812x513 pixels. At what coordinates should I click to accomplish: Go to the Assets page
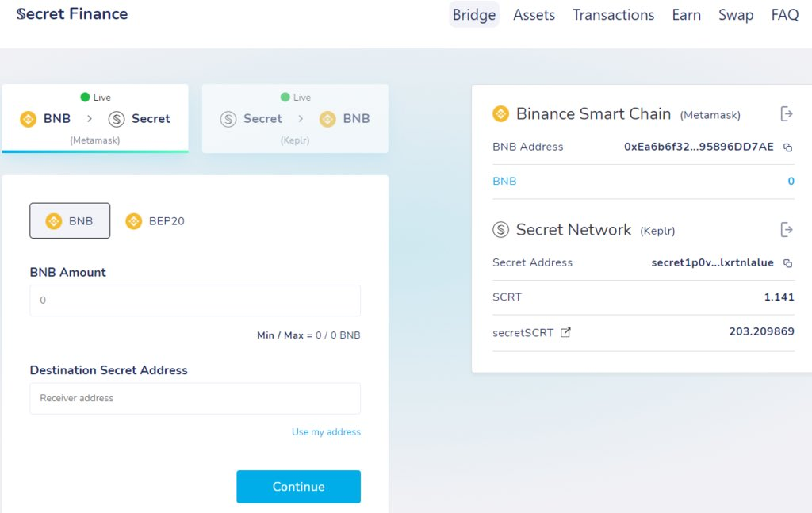pyautogui.click(x=534, y=15)
